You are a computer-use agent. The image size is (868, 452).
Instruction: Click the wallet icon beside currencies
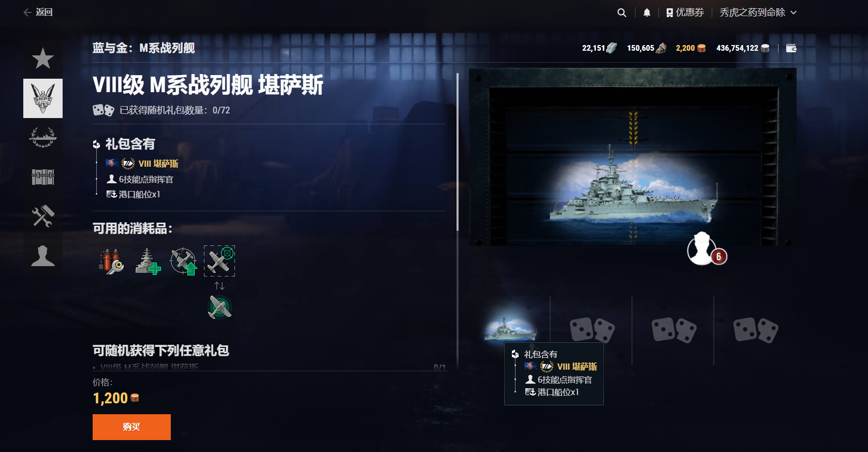point(791,48)
